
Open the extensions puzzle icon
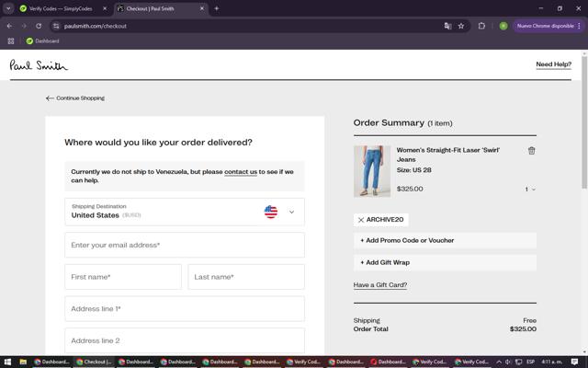click(481, 26)
